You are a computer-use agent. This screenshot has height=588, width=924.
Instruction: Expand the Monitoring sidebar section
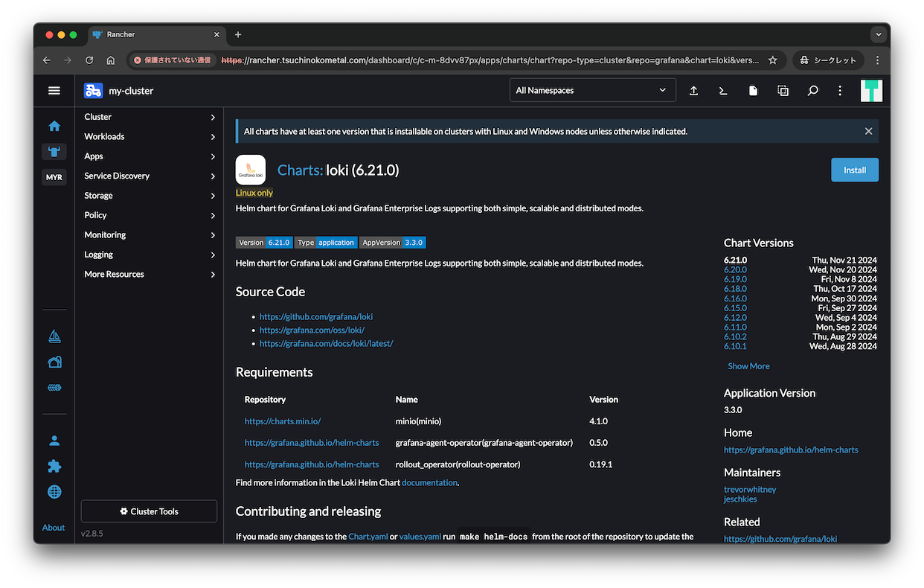point(149,234)
